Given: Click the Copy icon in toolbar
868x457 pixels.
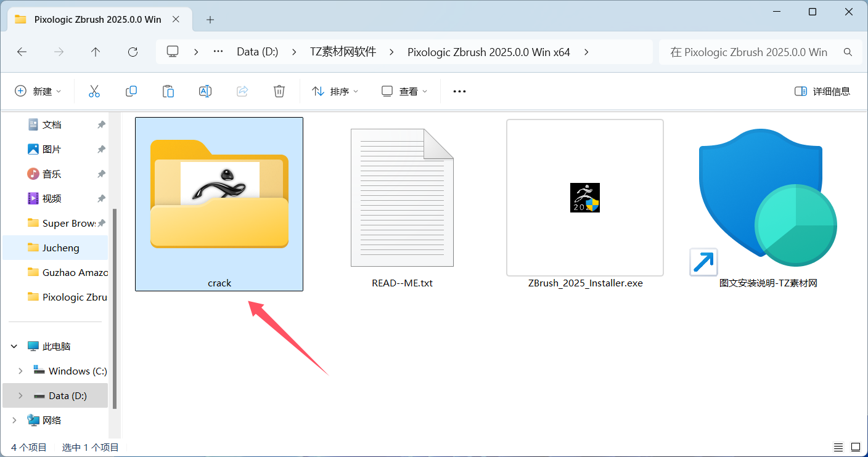Looking at the screenshot, I should (131, 91).
